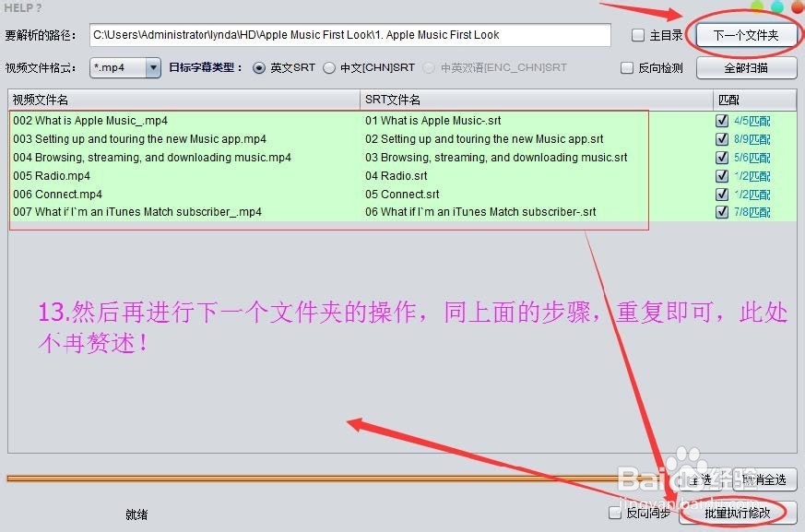Select the 英文SRT radio option
This screenshot has height=532, width=805.
click(x=259, y=68)
